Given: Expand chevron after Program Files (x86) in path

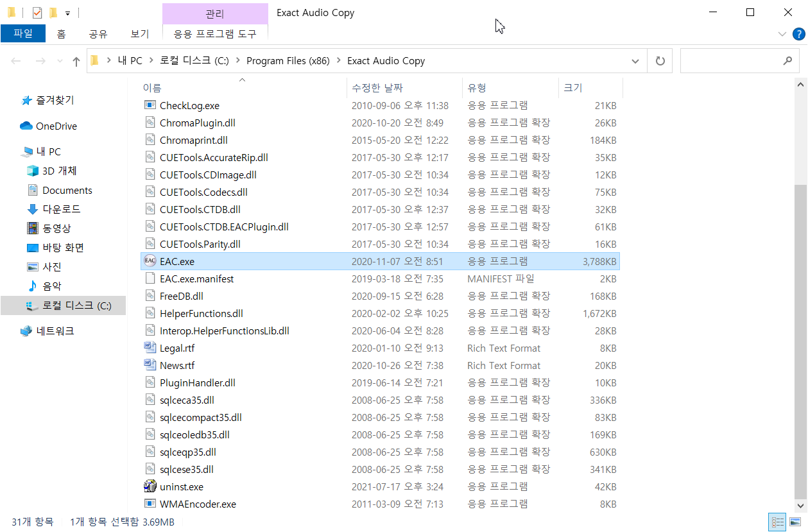Looking at the screenshot, I should coord(338,61).
